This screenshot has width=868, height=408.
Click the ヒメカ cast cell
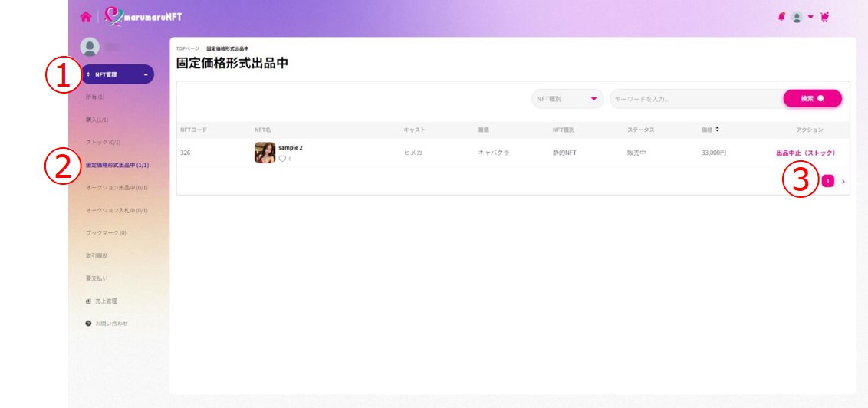pyautogui.click(x=413, y=153)
